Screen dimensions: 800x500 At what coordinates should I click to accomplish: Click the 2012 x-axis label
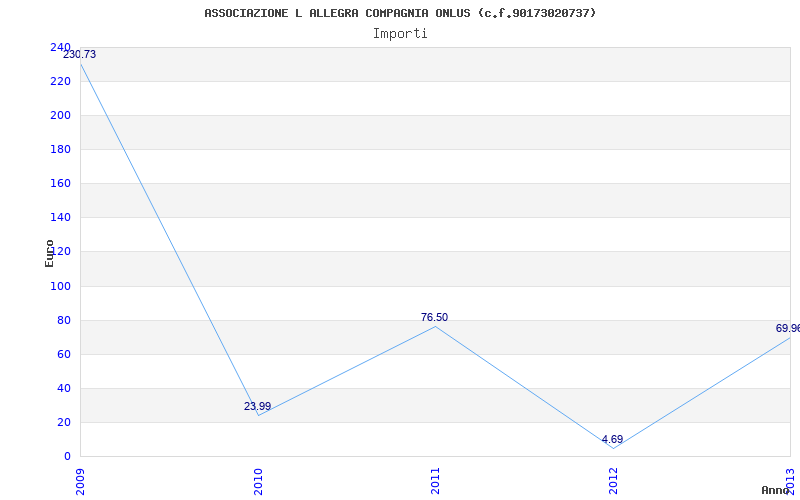tap(613, 482)
